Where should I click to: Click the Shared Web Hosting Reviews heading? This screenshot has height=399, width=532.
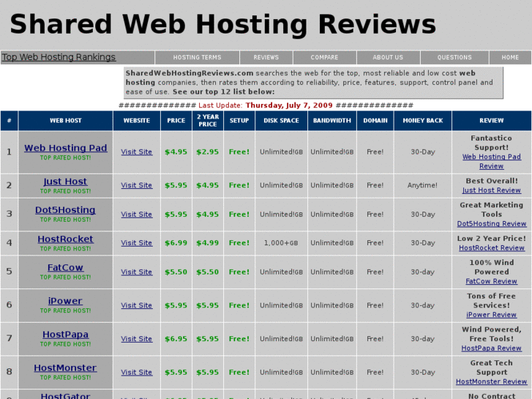click(223, 24)
